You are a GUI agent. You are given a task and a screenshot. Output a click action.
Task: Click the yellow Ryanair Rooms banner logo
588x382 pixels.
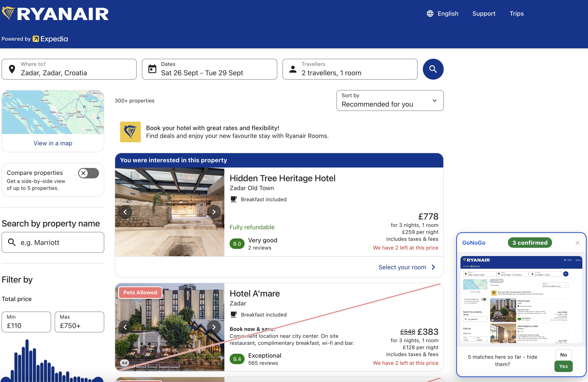click(x=130, y=132)
